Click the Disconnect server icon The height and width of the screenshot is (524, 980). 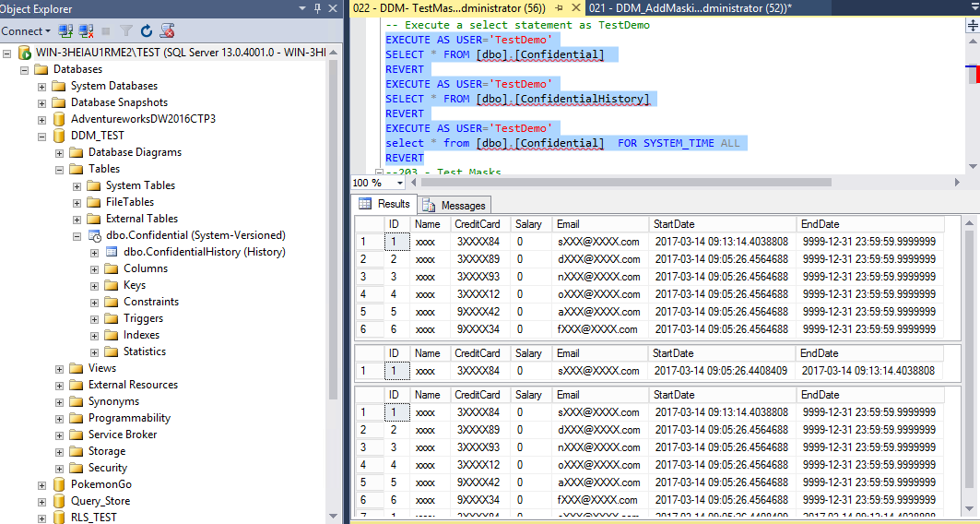pos(87,30)
